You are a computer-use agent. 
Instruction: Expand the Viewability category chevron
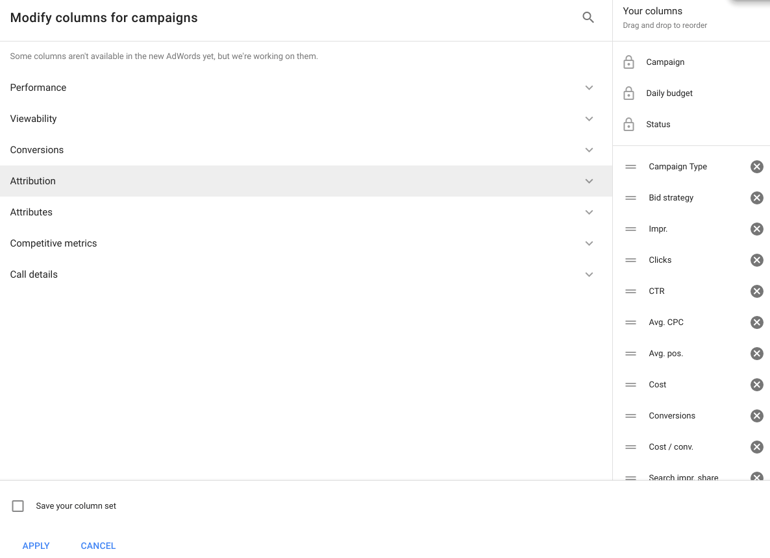pos(589,119)
